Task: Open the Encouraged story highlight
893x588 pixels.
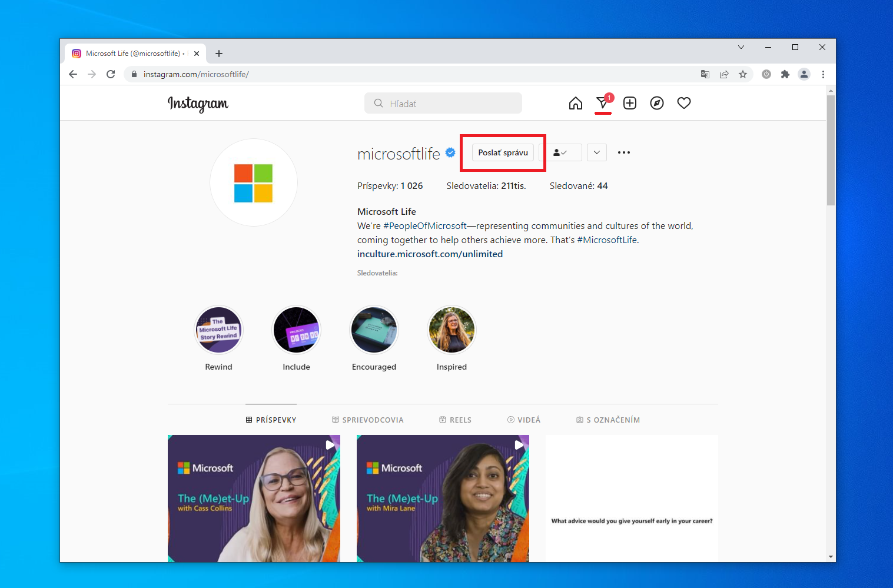Action: click(374, 330)
